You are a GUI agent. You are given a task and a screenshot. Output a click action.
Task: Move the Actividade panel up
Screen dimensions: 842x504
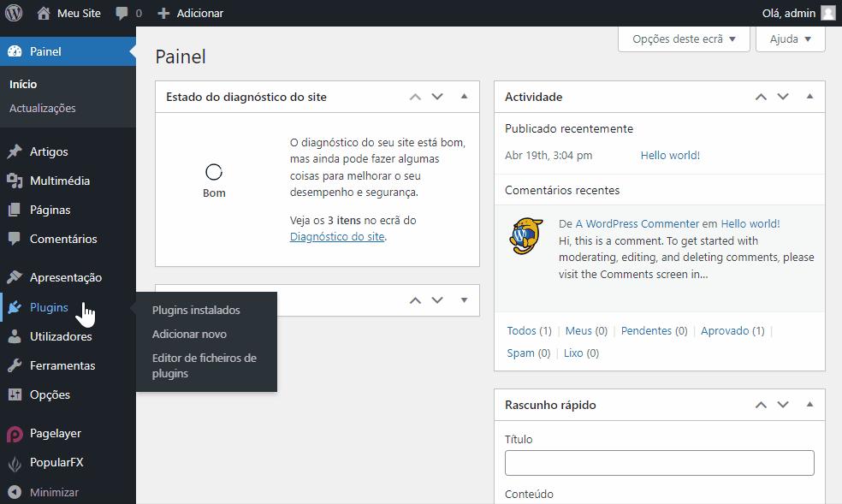[x=761, y=98]
